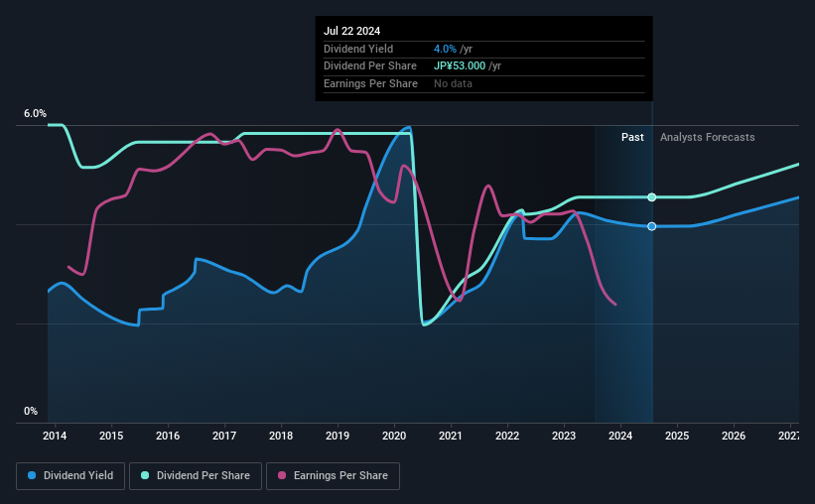The width and height of the screenshot is (815, 504).
Task: Click the 2026 x-axis label
Action: click(734, 436)
